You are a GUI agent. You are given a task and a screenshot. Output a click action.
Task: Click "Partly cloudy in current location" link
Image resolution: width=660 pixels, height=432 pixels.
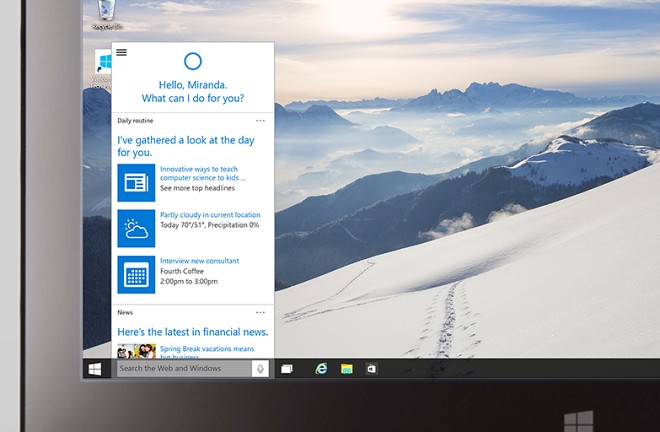tap(209, 214)
